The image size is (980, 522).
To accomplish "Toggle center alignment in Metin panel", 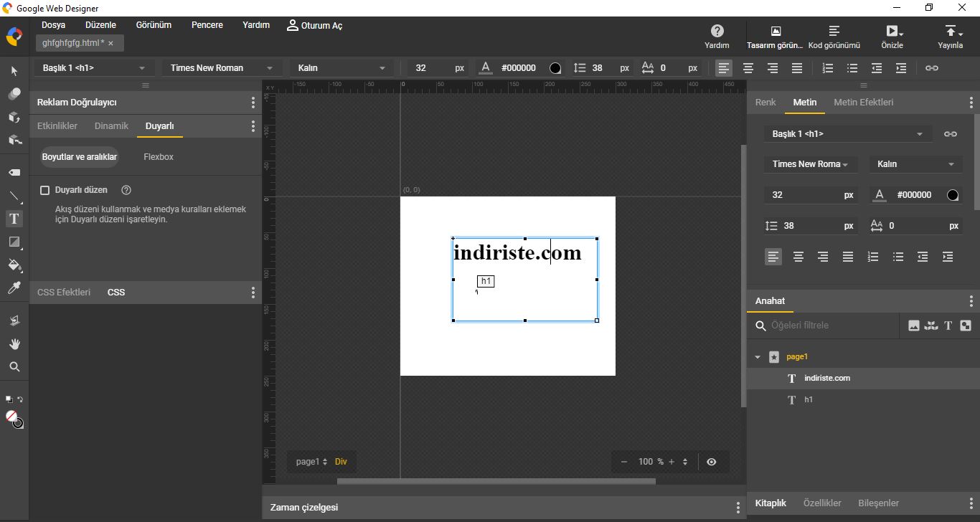I will point(798,257).
